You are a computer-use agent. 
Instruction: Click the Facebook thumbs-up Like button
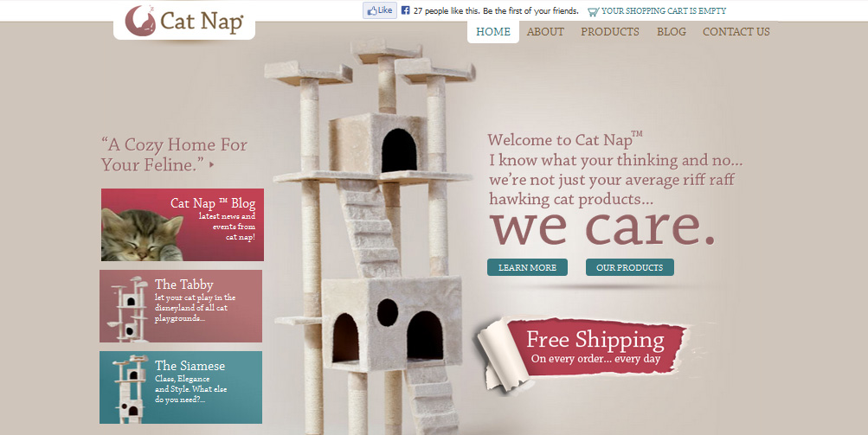click(x=380, y=10)
